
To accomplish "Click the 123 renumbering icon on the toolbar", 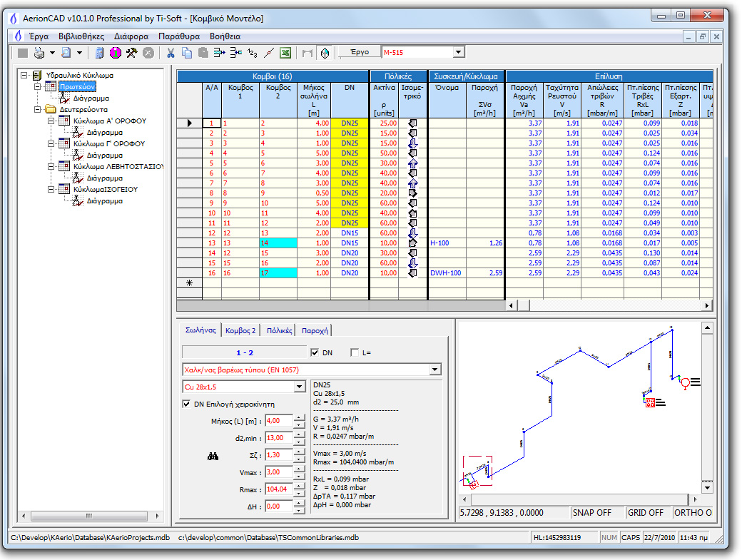I will [x=253, y=51].
